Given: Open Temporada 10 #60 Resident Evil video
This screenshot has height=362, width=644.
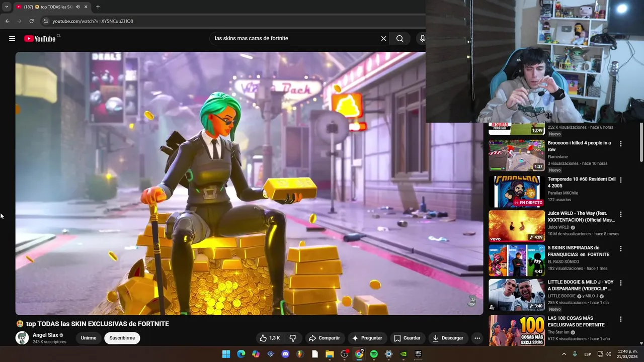Looking at the screenshot, I should [581, 182].
